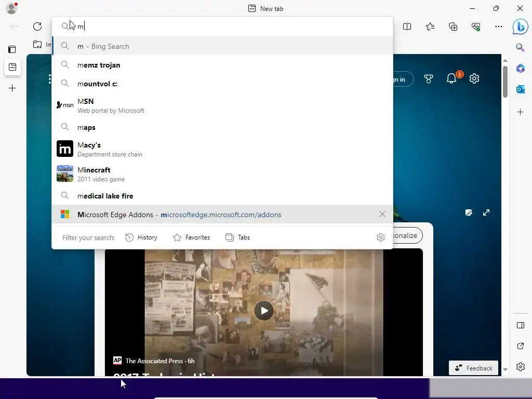532x399 pixels.
Task: Remove Microsoft Edge Addons suggestion
Action: (x=382, y=214)
